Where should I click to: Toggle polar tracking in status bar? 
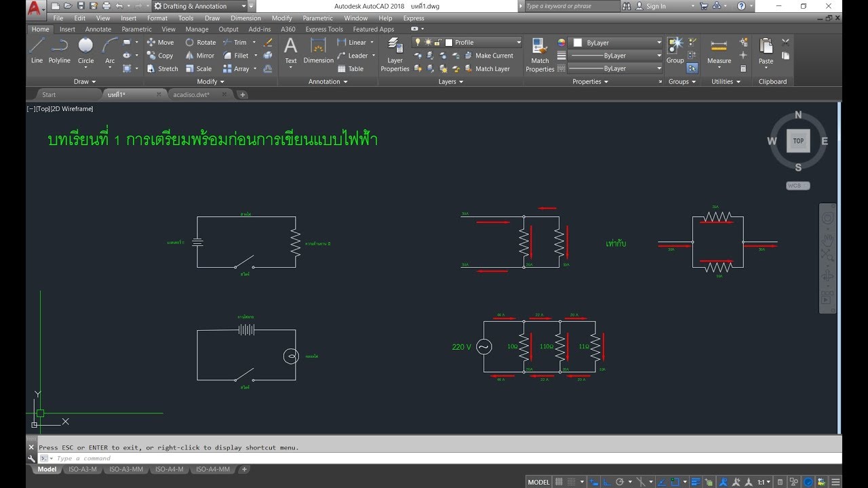[620, 482]
